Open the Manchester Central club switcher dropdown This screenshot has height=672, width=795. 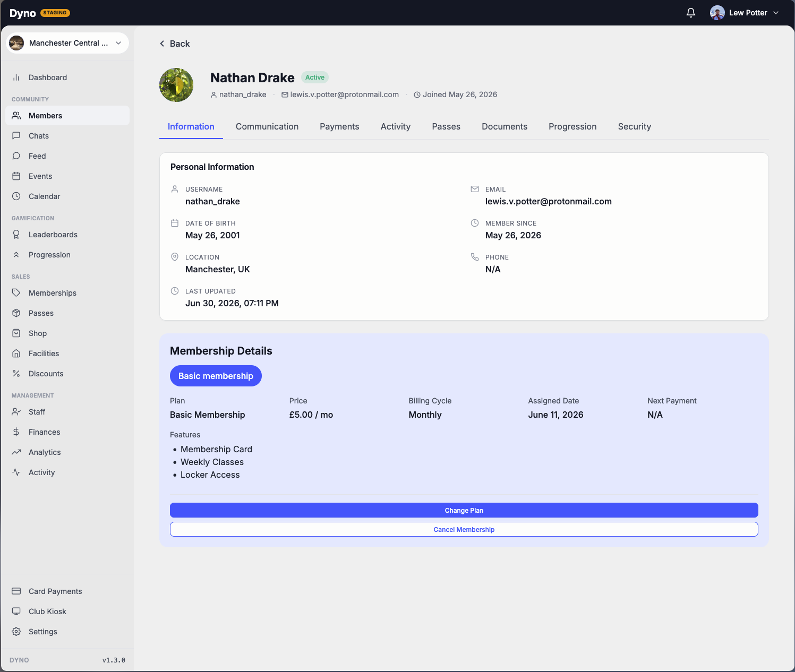point(67,43)
